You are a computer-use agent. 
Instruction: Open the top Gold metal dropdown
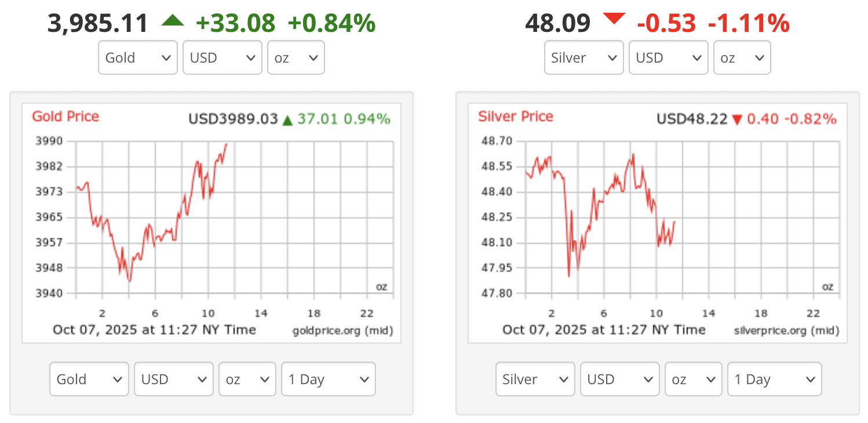point(138,57)
